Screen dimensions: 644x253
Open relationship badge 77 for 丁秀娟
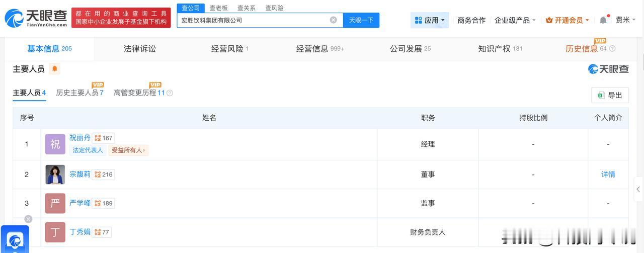pyautogui.click(x=102, y=232)
